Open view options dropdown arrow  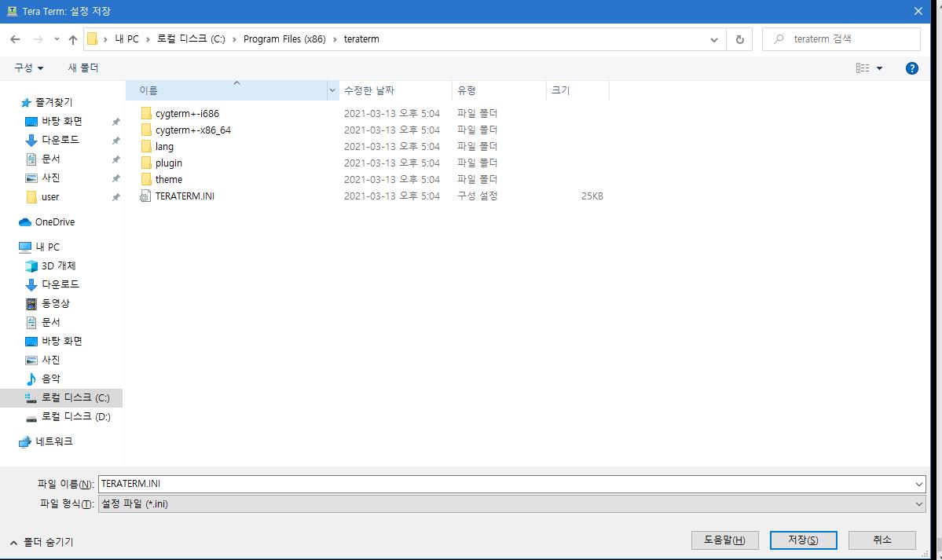pyautogui.click(x=879, y=68)
